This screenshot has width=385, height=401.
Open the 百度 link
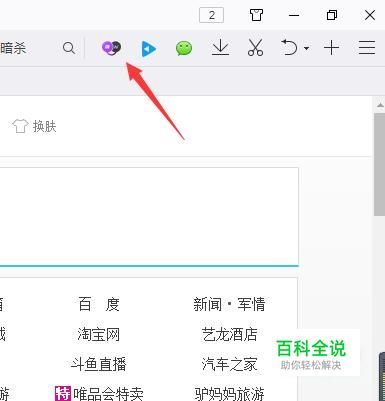pos(99,304)
